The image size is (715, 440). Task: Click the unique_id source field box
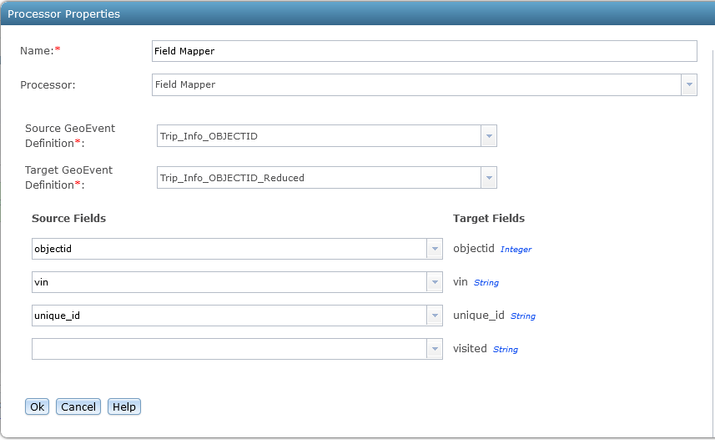(229, 316)
